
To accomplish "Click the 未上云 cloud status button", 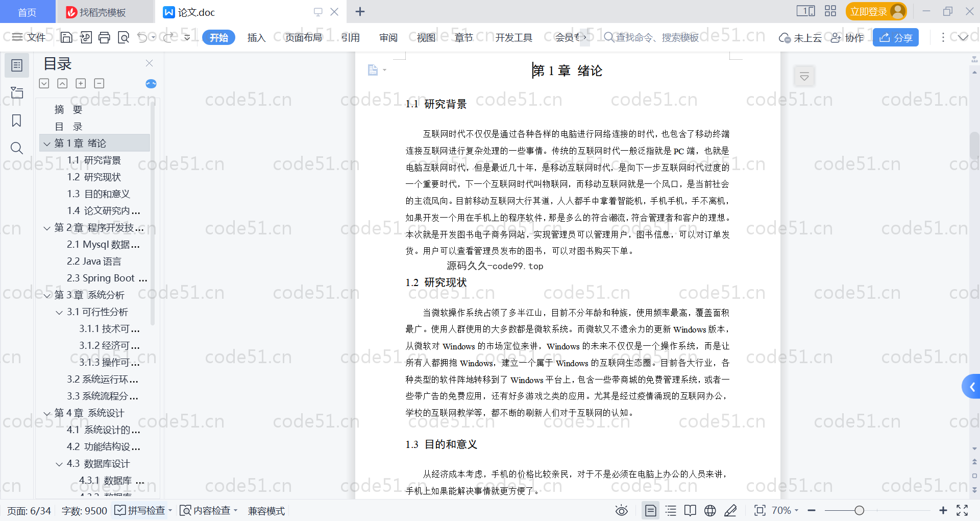I will click(x=800, y=37).
